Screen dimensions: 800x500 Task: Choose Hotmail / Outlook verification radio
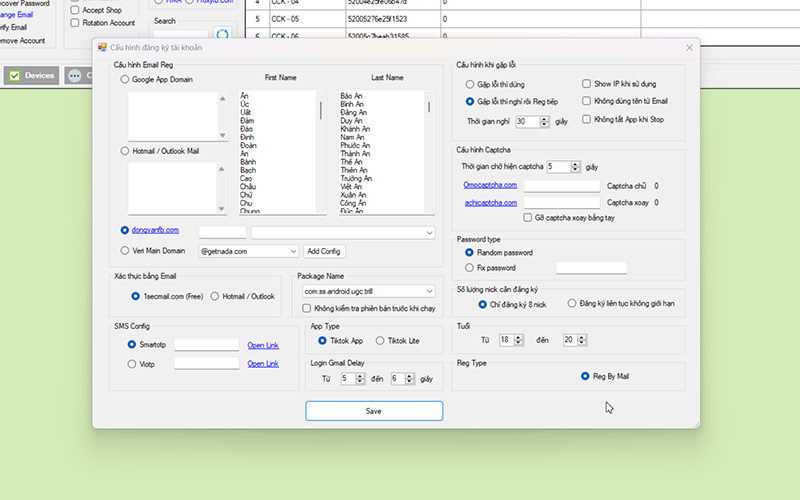(215, 296)
